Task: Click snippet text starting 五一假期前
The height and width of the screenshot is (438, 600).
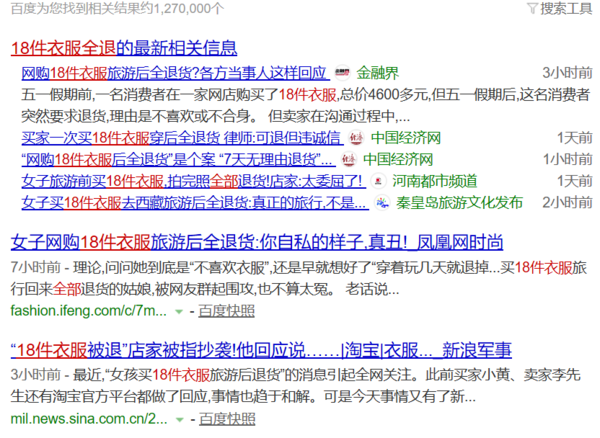Action: point(305,105)
